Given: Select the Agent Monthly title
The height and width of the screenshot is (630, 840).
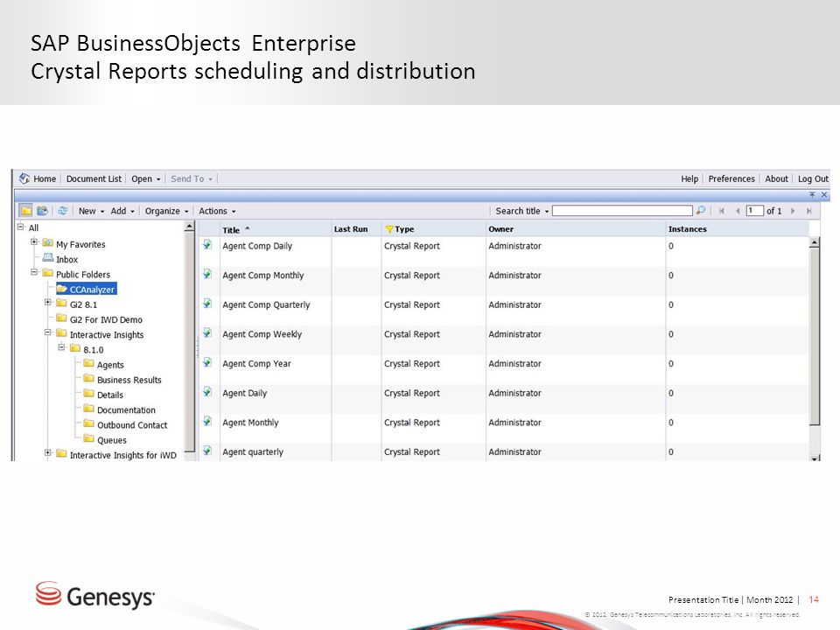Looking at the screenshot, I should (250, 423).
